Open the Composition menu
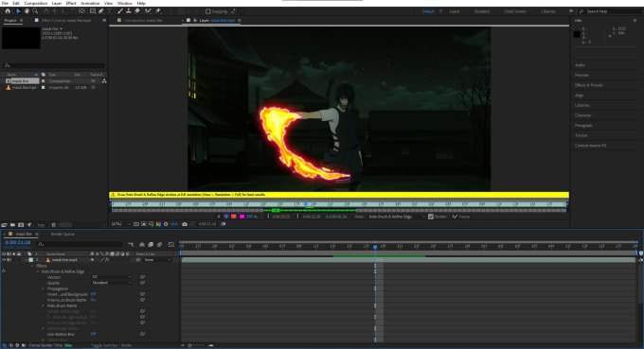This screenshot has height=349, width=644. 36,3
